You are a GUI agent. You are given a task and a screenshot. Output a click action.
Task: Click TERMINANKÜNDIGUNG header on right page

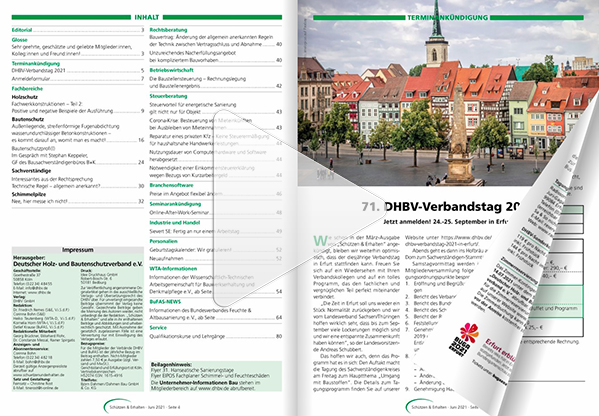[x=447, y=18]
